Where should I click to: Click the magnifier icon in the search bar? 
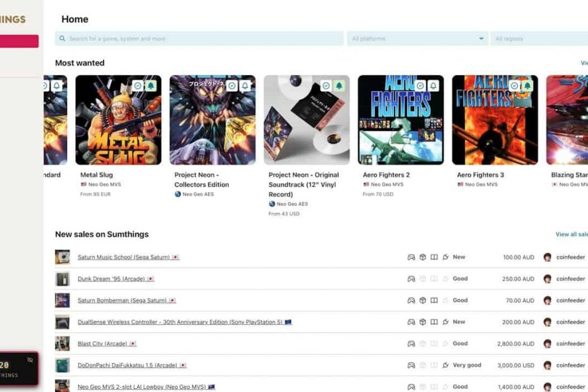[62, 39]
